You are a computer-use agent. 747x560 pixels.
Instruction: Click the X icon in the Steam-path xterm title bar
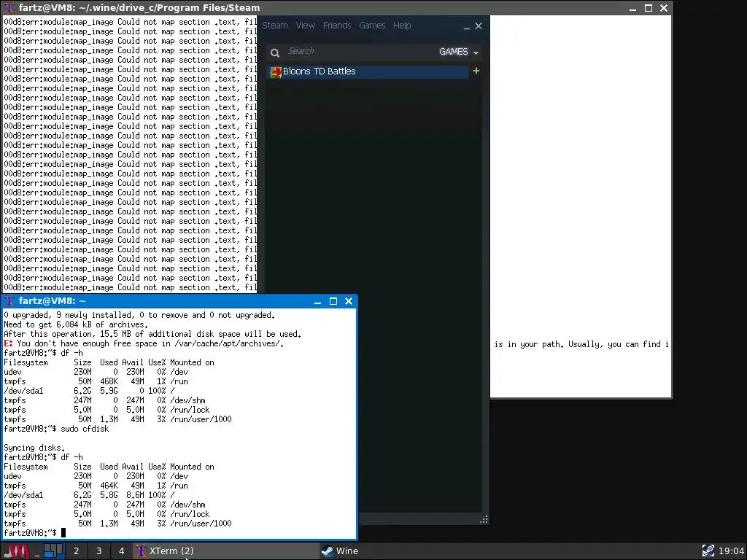point(9,7)
